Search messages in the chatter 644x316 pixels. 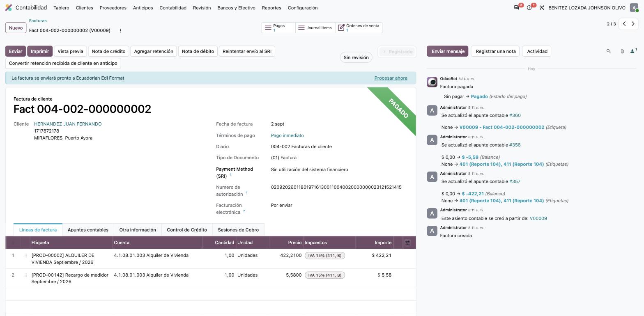(x=609, y=51)
